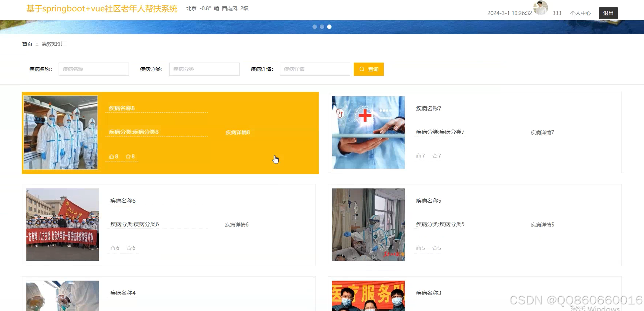644x311 pixels.
Task: Click the weather info 北京 -0.8° 晴
Action: 203,8
